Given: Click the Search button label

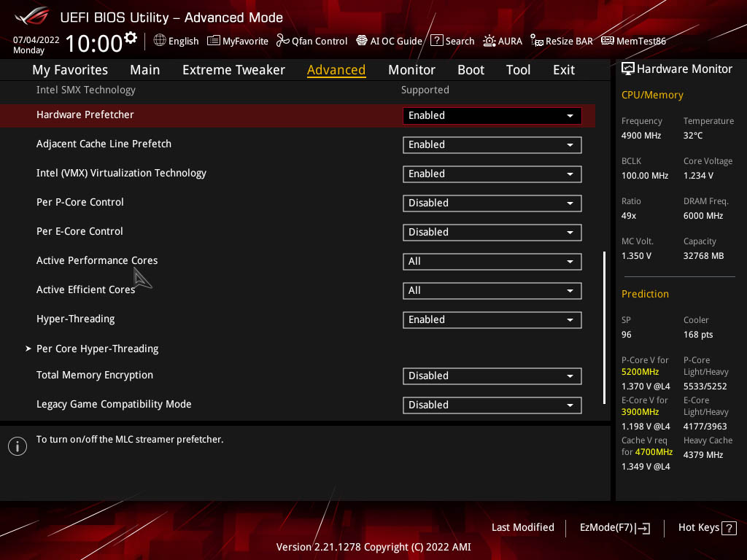Looking at the screenshot, I should [460, 41].
